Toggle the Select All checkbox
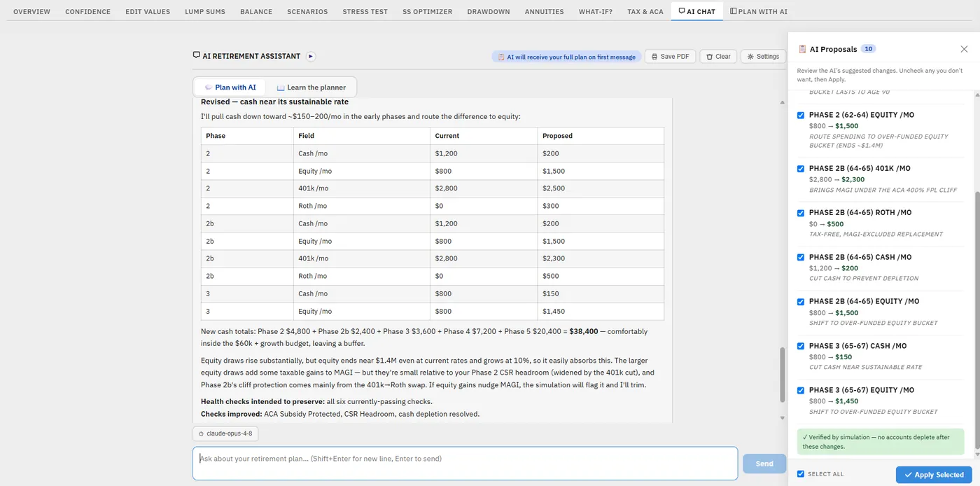980x486 pixels. coord(801,474)
